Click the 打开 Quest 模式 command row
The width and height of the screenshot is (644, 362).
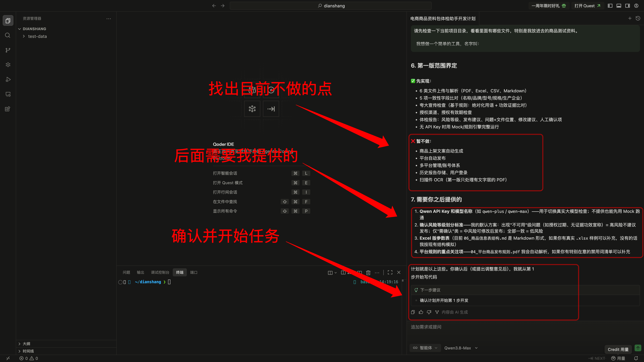(261, 183)
